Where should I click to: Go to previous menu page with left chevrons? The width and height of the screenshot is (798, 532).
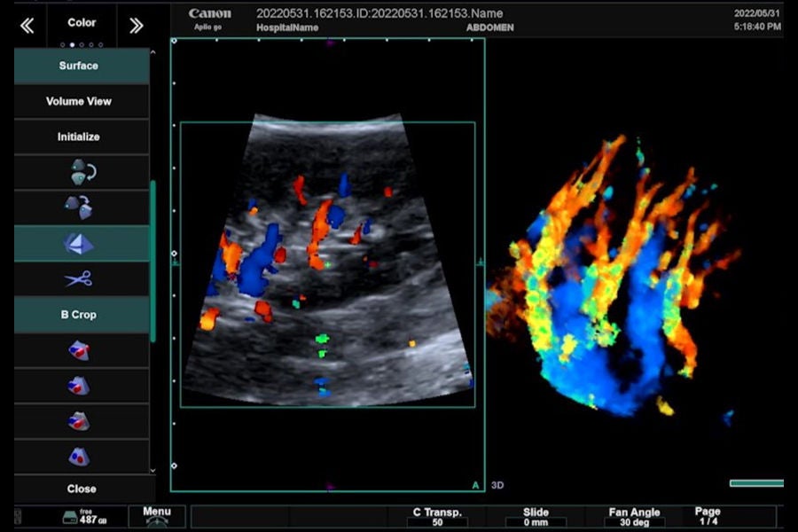pyautogui.click(x=27, y=26)
